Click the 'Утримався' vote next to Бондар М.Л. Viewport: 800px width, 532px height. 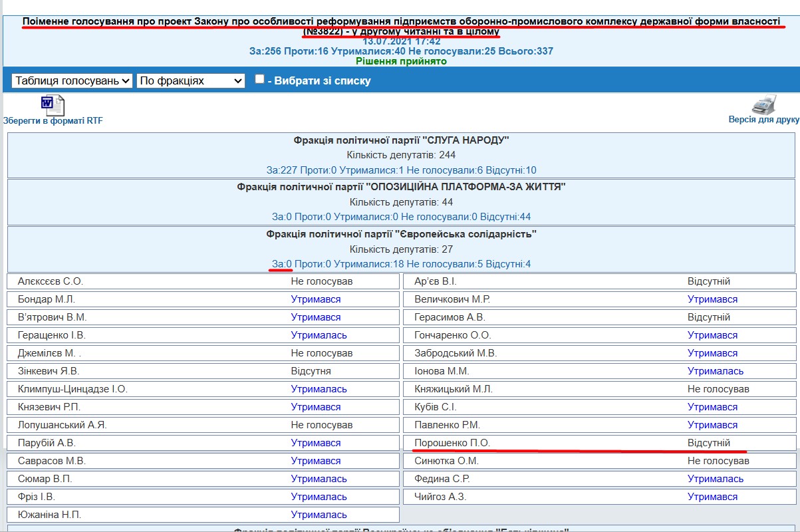316,299
